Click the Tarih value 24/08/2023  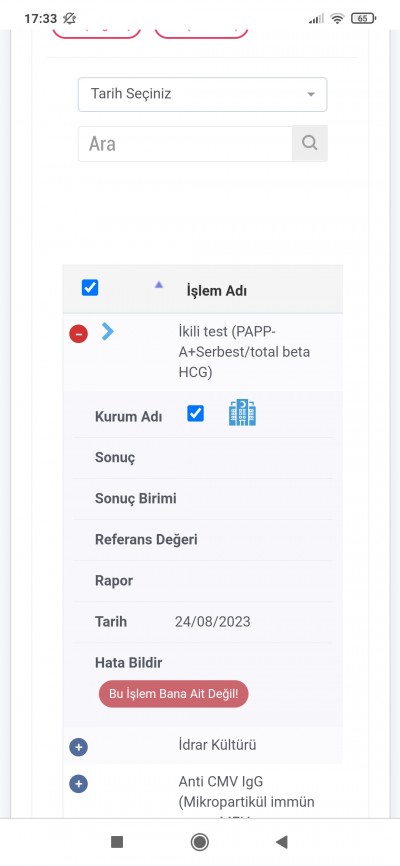coord(213,622)
